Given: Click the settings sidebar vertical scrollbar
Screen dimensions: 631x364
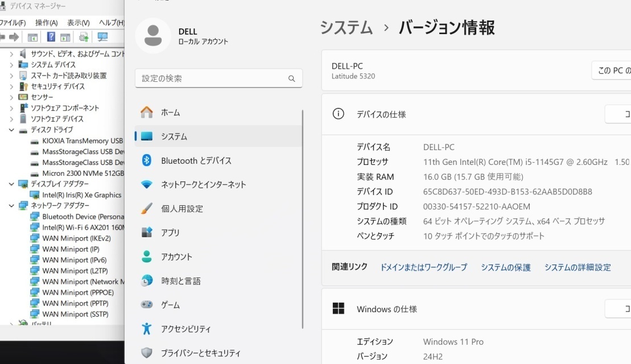Looking at the screenshot, I should point(302,219).
